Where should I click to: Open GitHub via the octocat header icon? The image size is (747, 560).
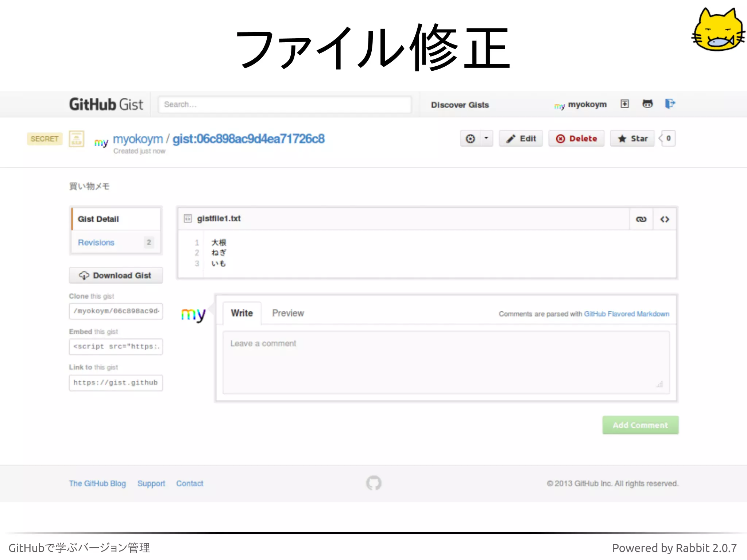pos(647,104)
